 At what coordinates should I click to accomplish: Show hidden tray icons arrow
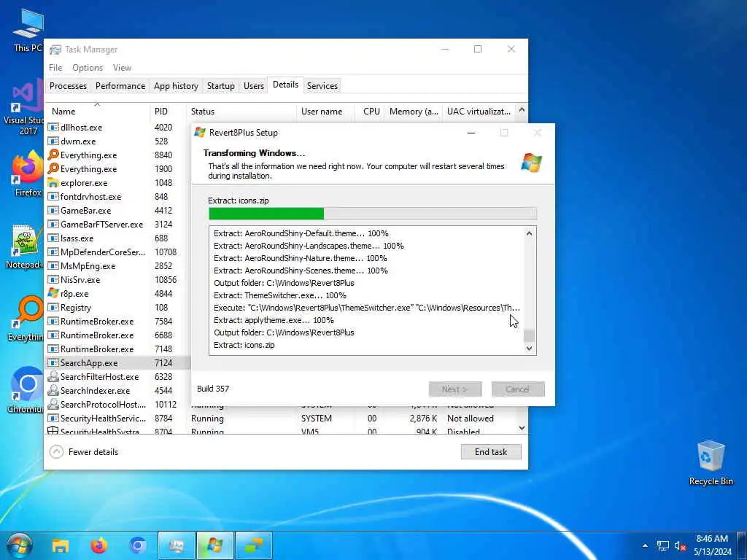645,545
